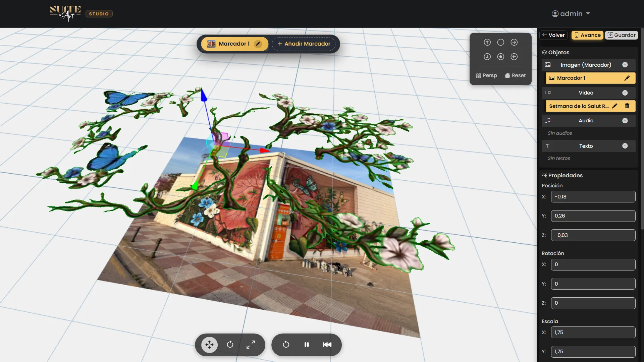Delete the Setmana de la Salut video
The height and width of the screenshot is (362, 644).
[x=627, y=106]
